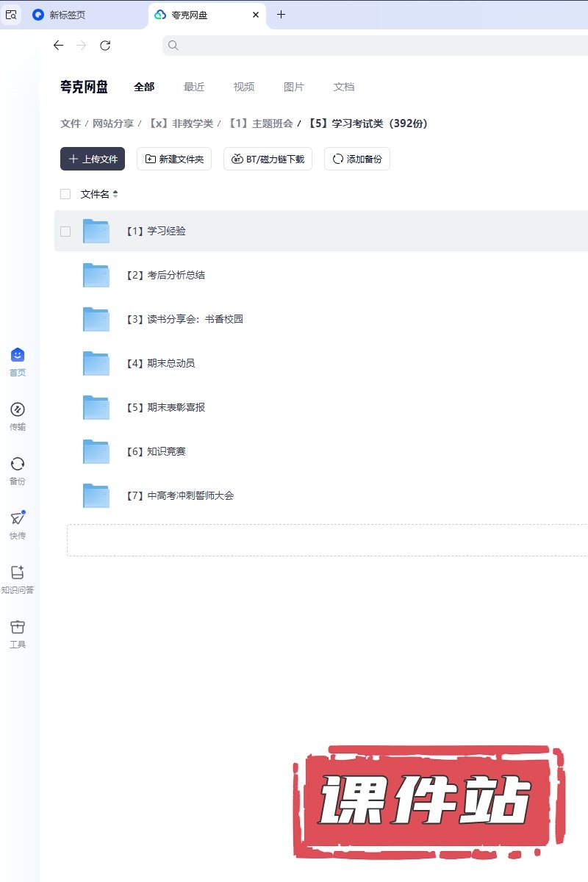
Task: Open the 首页 home sidebar icon
Action: (18, 356)
